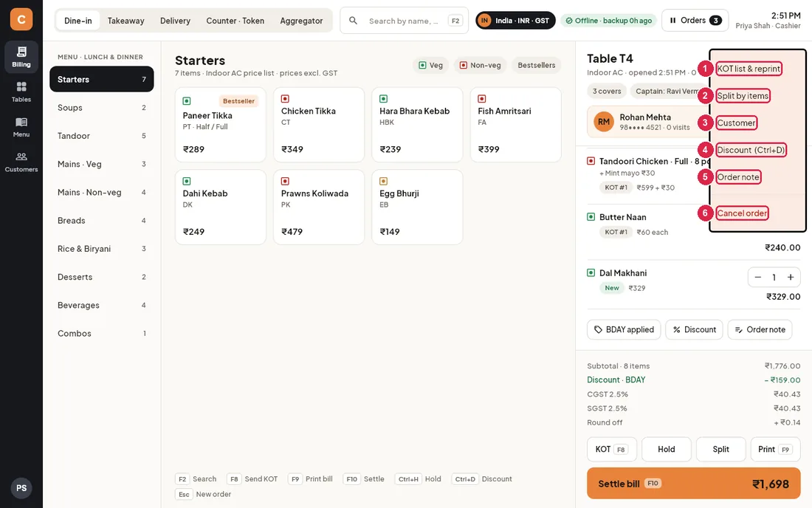Click the PS user avatar
This screenshot has height=508, width=812.
click(x=21, y=488)
